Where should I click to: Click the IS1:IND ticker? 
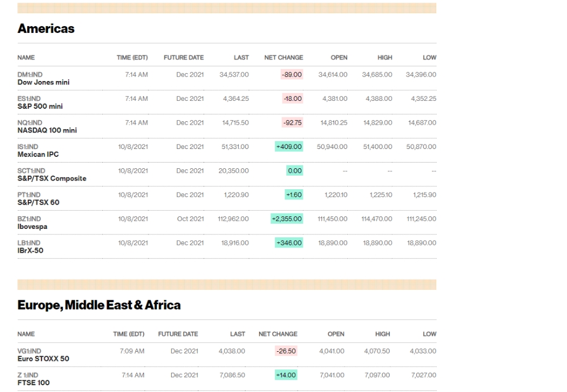pyautogui.click(x=28, y=147)
